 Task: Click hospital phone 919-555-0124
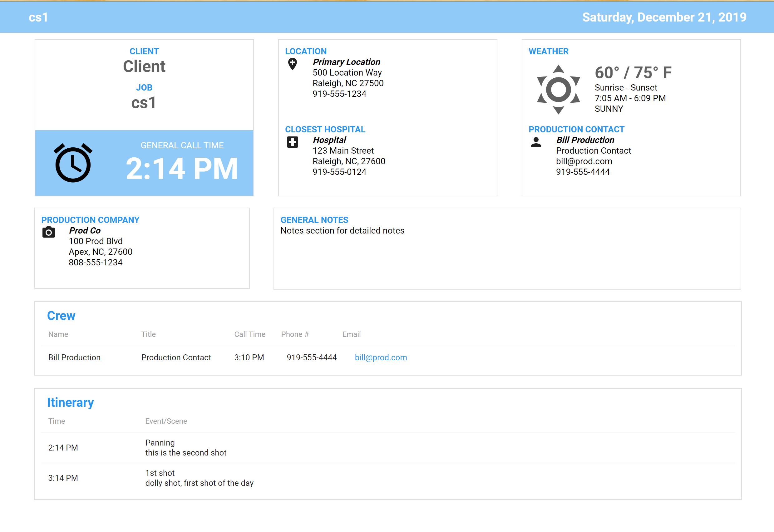point(339,172)
